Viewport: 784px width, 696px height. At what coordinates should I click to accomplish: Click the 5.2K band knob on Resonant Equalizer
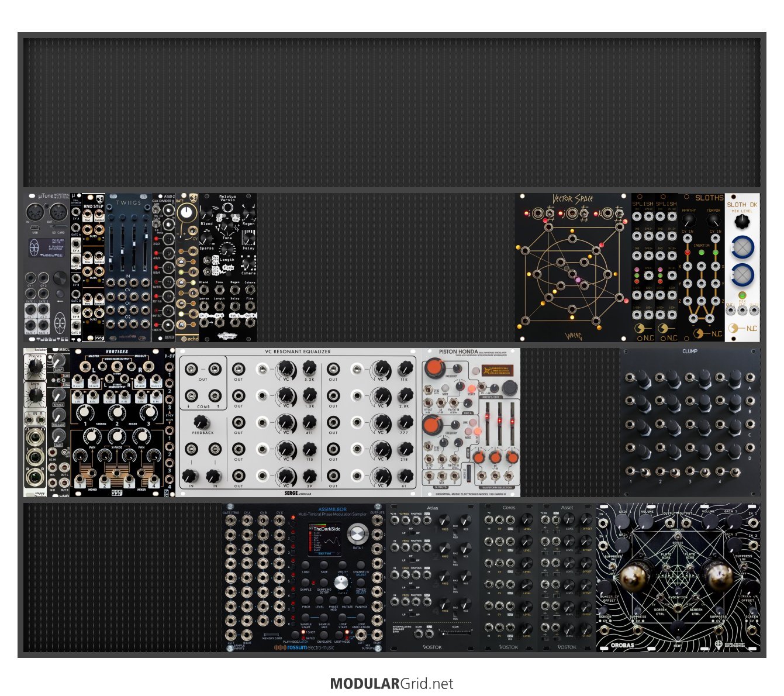[309, 368]
